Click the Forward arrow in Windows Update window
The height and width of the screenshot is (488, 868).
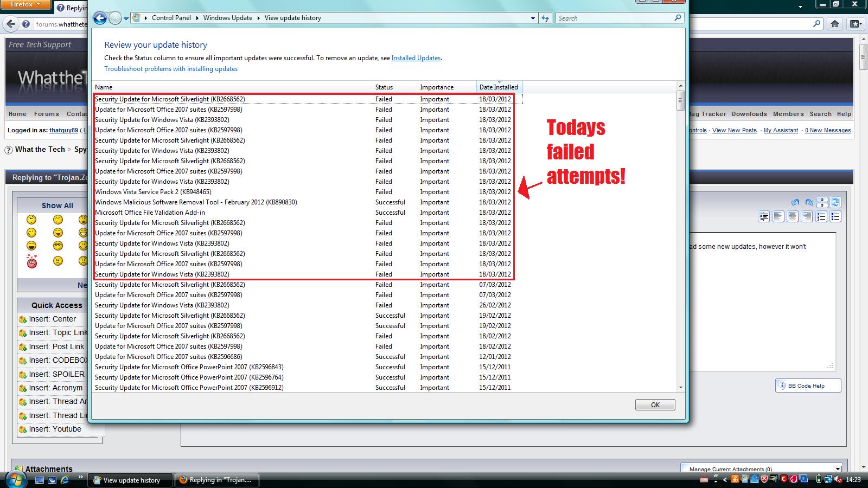(x=115, y=18)
